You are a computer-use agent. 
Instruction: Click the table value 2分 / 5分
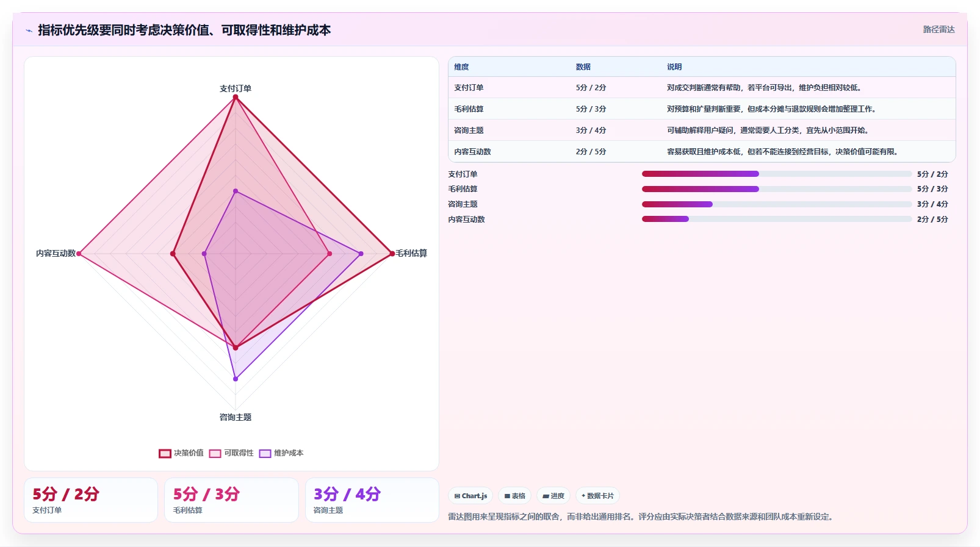tap(591, 152)
